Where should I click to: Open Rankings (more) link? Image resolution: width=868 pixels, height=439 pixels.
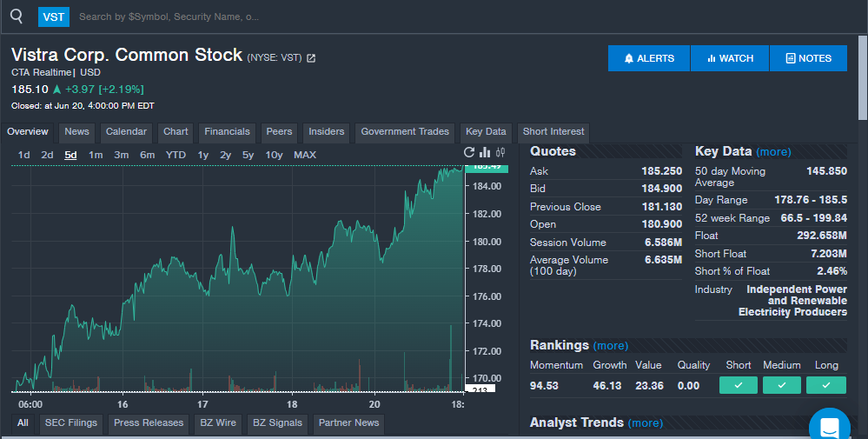[611, 345]
